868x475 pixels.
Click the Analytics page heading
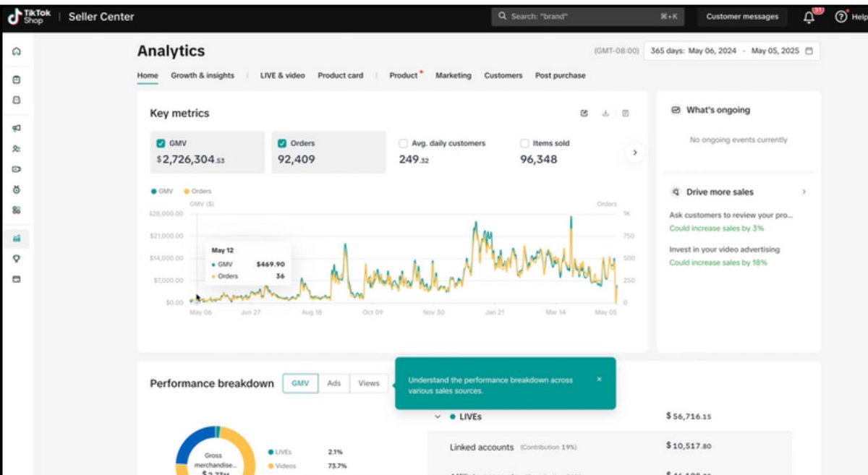(x=171, y=51)
